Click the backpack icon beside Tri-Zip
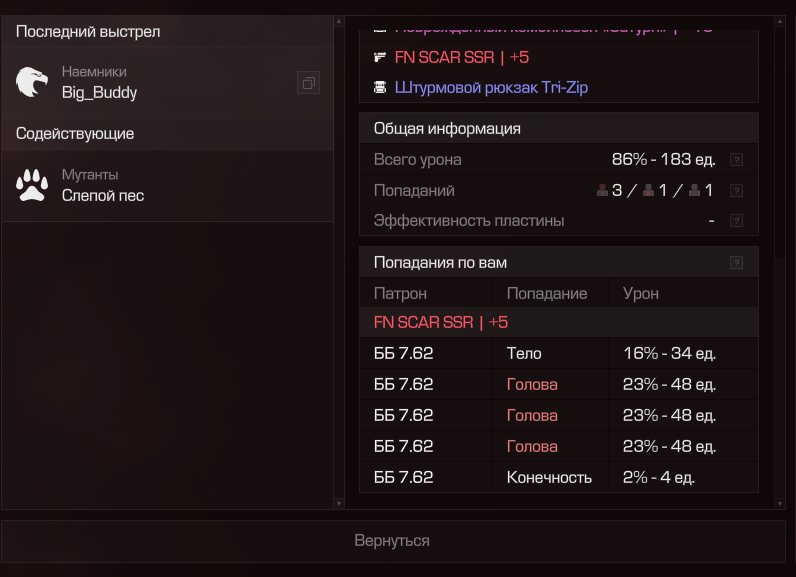Image resolution: width=796 pixels, height=577 pixels. point(380,88)
